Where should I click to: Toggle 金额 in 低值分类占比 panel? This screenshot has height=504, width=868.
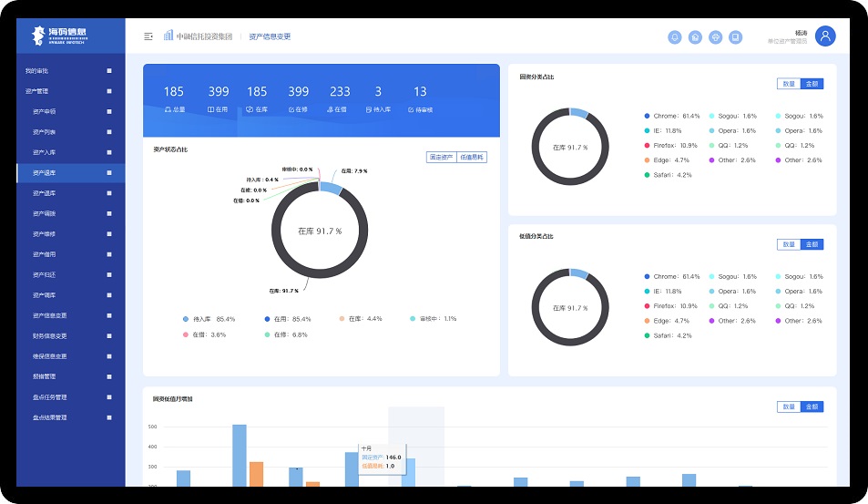click(812, 244)
